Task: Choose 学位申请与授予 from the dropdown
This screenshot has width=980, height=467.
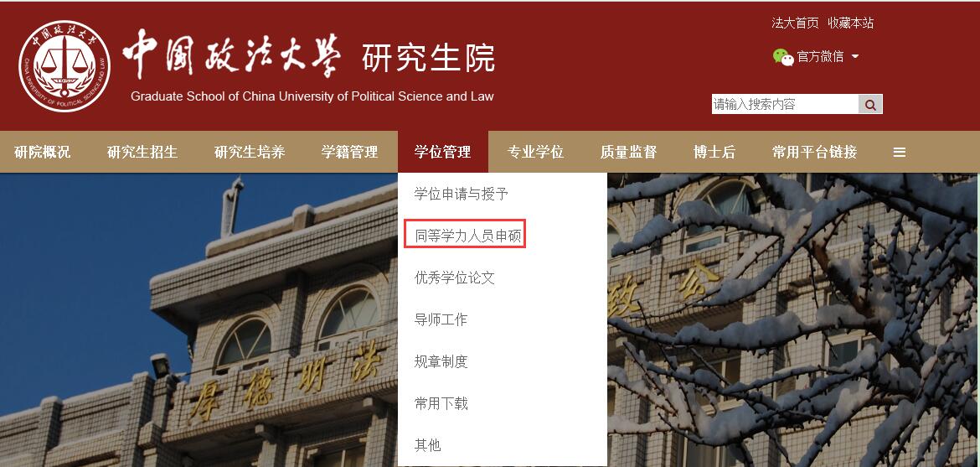Action: coord(462,195)
